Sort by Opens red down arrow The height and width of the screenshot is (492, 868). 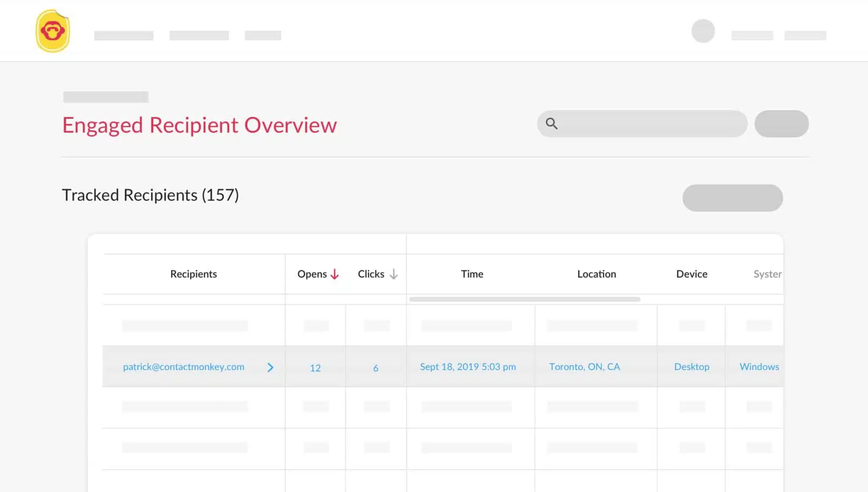pos(335,274)
